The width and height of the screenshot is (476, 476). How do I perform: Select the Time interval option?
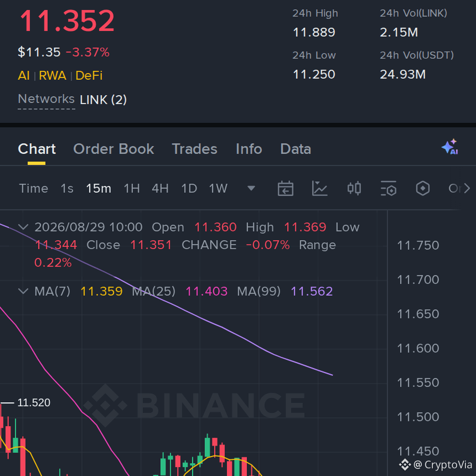click(x=33, y=189)
